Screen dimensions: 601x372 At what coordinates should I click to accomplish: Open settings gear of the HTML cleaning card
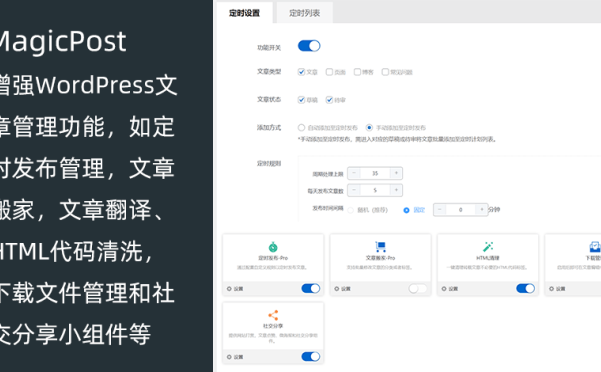tap(444, 288)
